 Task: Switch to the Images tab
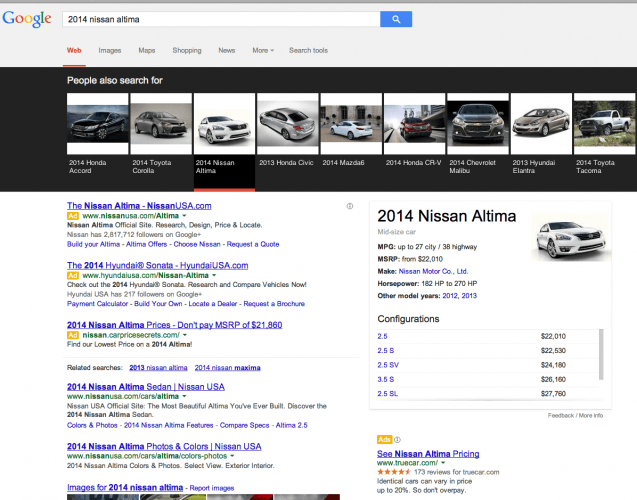coord(110,50)
